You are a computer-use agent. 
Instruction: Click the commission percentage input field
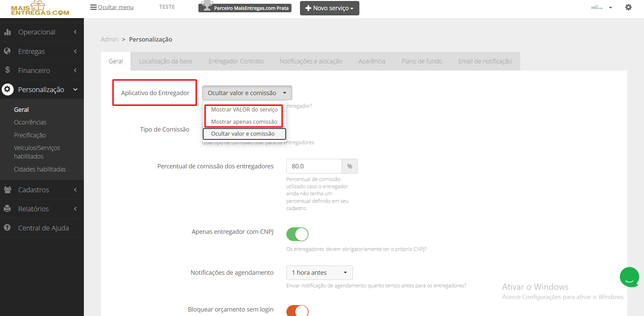click(314, 166)
